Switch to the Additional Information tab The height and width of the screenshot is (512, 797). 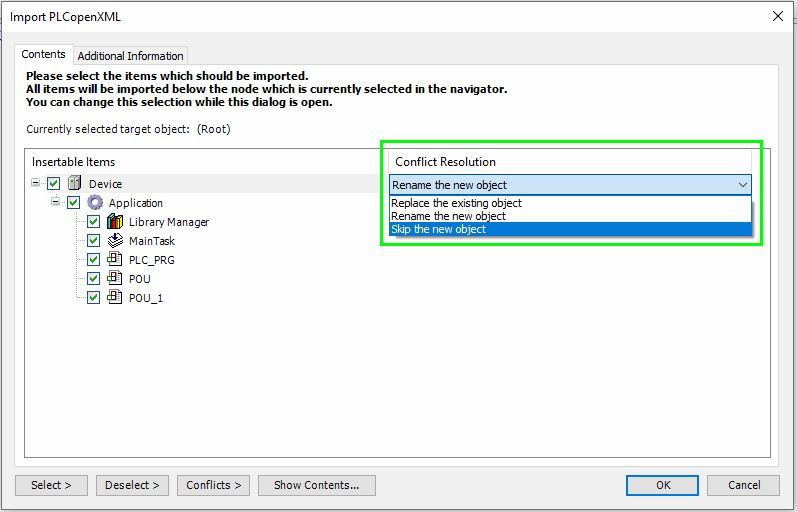131,56
